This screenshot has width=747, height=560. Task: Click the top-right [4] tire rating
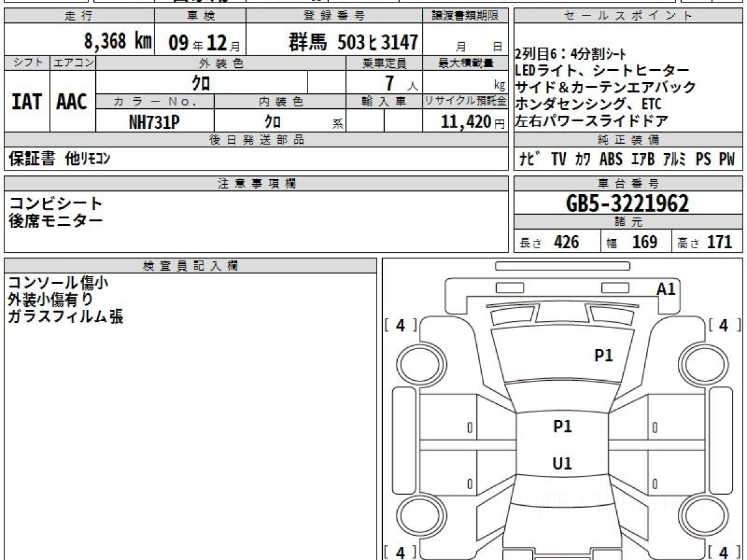pos(723,325)
